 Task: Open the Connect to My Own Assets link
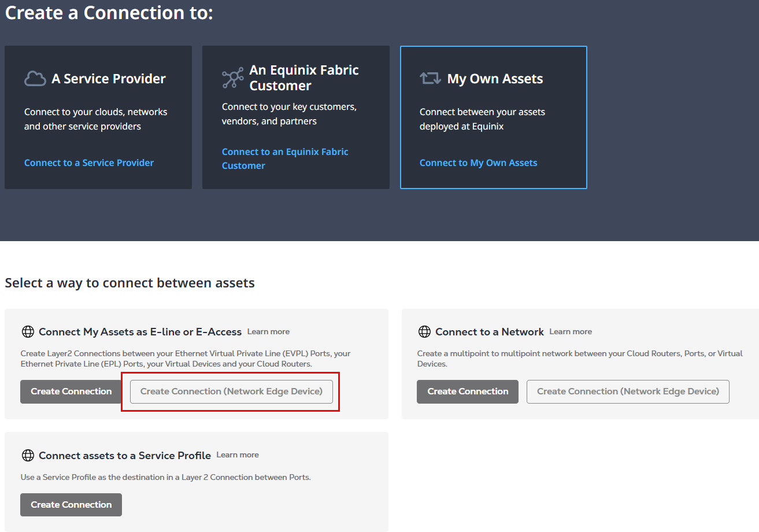click(x=479, y=163)
